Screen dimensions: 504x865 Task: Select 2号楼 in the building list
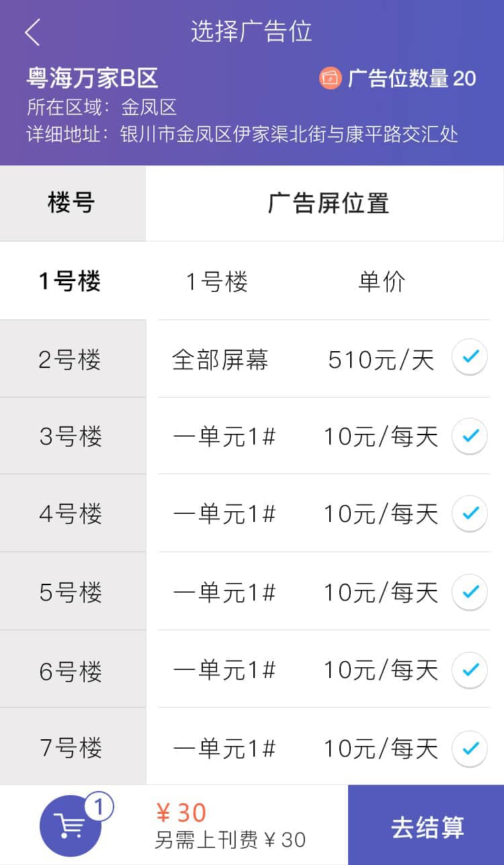tap(71, 360)
